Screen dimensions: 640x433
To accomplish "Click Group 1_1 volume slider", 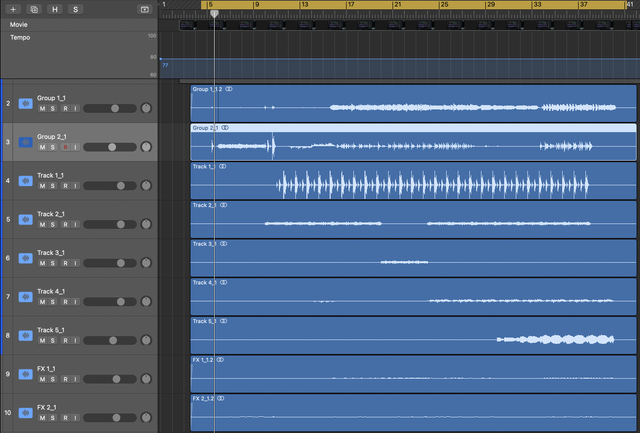I will tap(110, 109).
